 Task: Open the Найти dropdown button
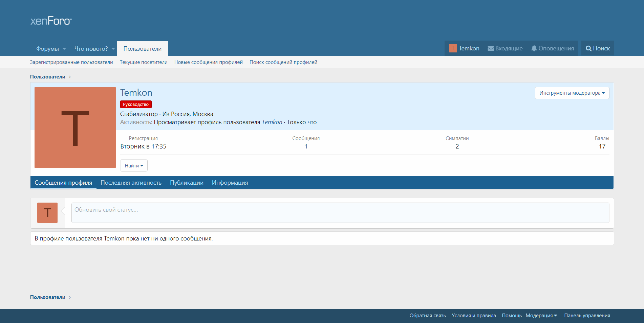tap(134, 166)
